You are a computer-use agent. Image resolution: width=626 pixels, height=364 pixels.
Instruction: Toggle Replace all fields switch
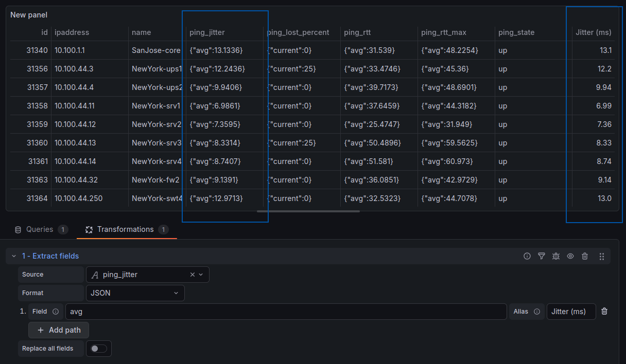(98, 349)
